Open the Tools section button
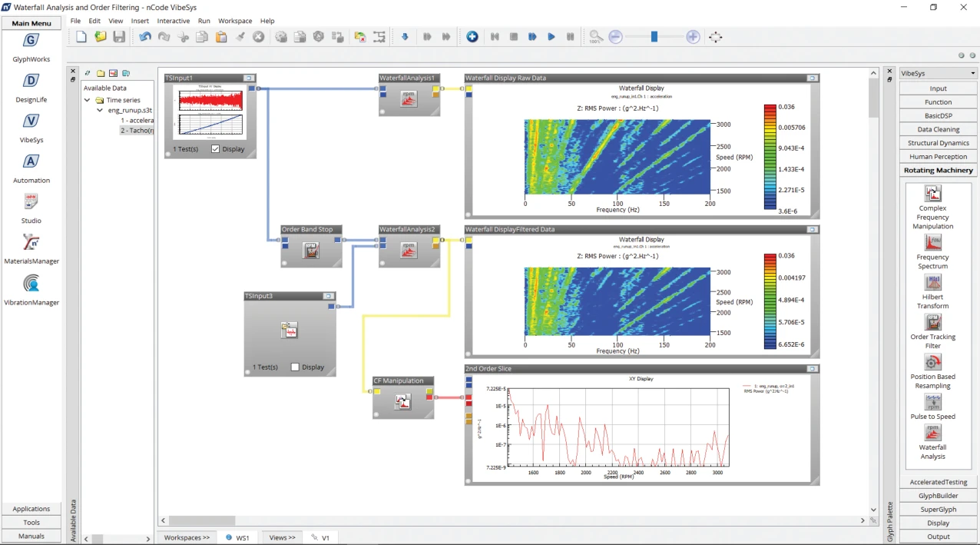The image size is (980, 545). 31,523
